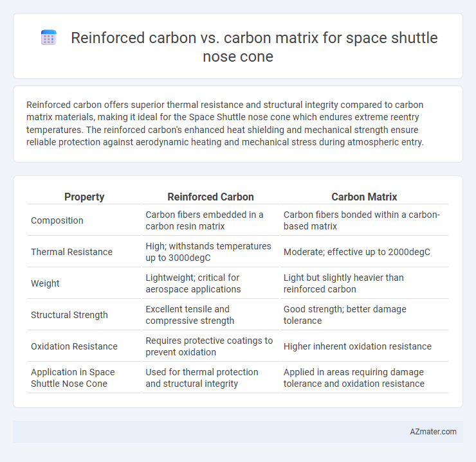Click the calendar table icon beside the title

point(49,38)
